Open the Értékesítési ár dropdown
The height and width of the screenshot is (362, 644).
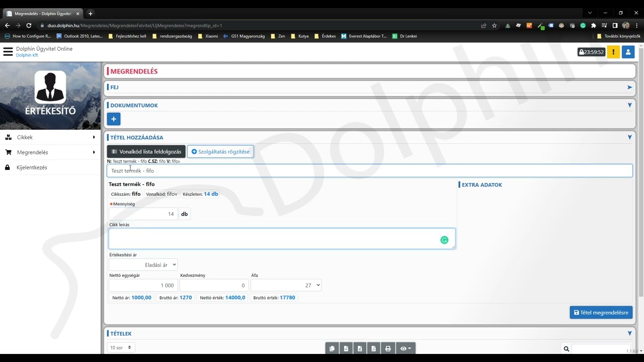point(143,265)
